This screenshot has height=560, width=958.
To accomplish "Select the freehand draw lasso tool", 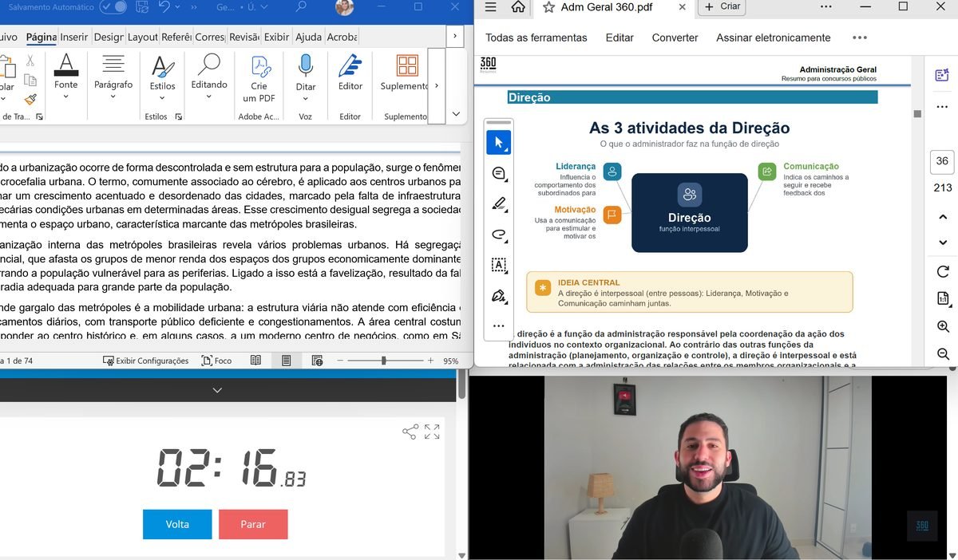I will pos(499,235).
